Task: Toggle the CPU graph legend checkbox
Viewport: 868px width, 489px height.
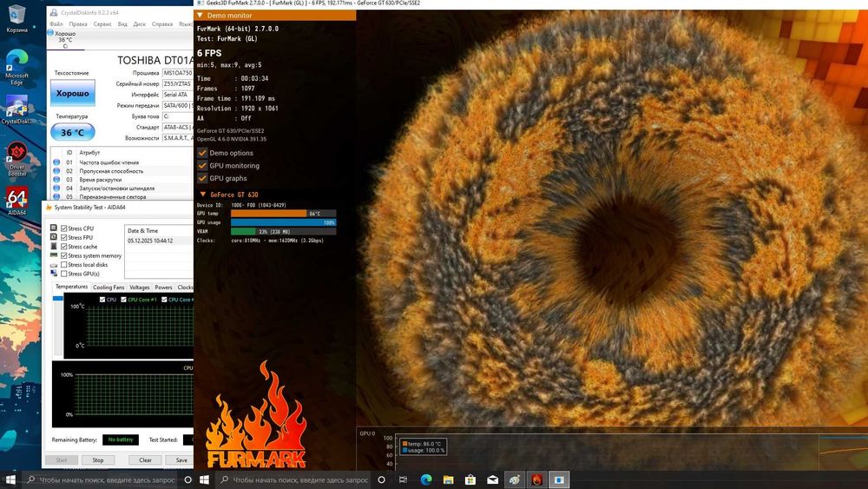Action: click(x=102, y=300)
